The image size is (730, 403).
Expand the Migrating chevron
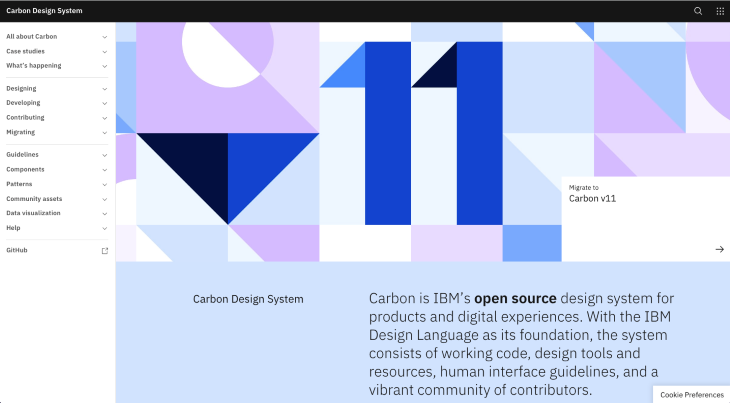pyautogui.click(x=105, y=133)
